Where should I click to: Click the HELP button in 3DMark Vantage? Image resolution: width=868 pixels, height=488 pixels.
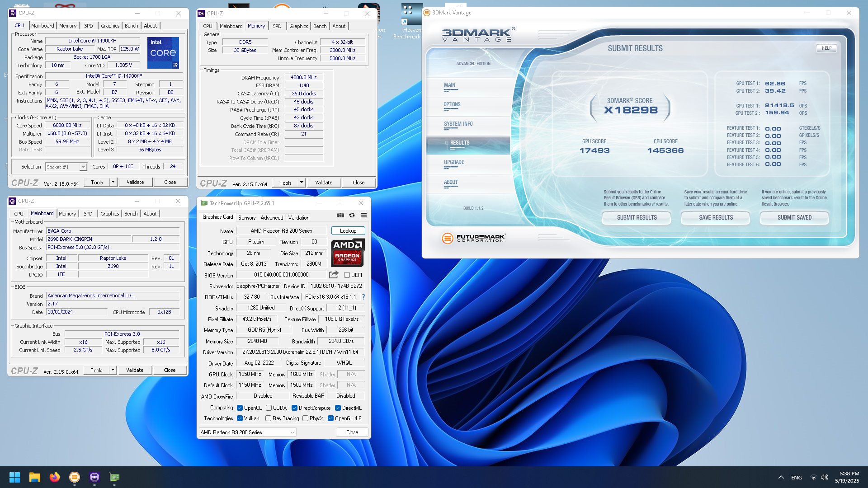[x=826, y=48]
